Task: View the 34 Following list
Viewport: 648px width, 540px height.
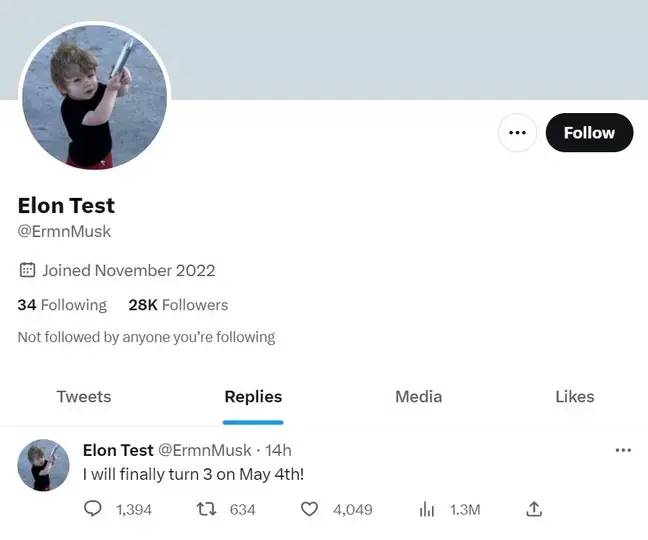Action: (x=62, y=305)
